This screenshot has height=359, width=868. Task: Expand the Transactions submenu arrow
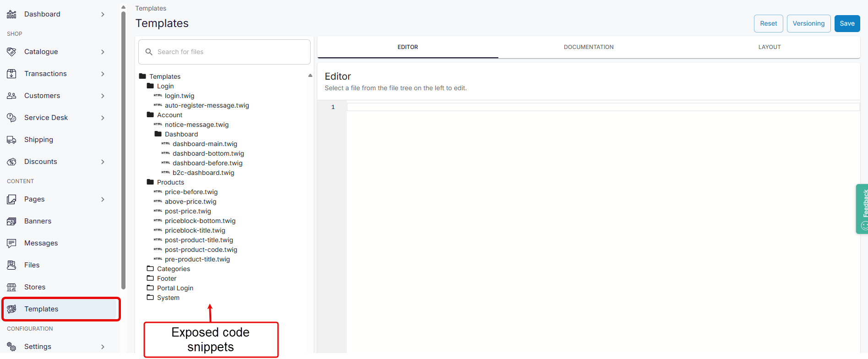[103, 74]
